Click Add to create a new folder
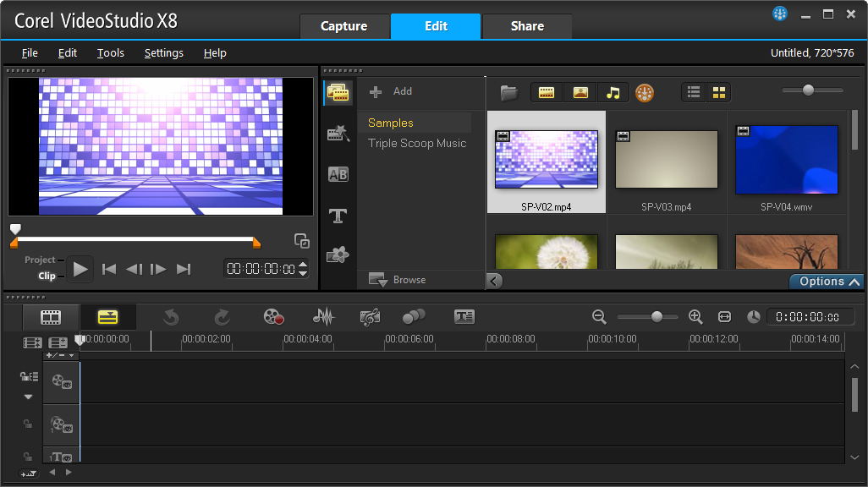The image size is (868, 487). tap(392, 91)
